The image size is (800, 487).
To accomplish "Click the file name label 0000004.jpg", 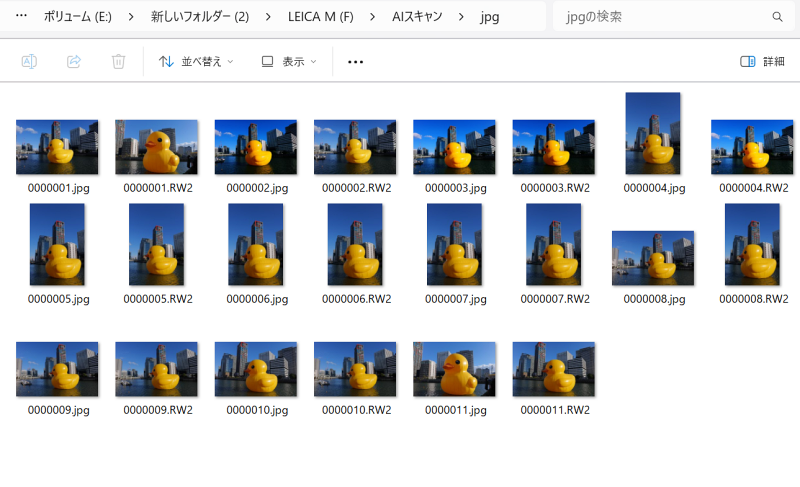I will pos(654,188).
